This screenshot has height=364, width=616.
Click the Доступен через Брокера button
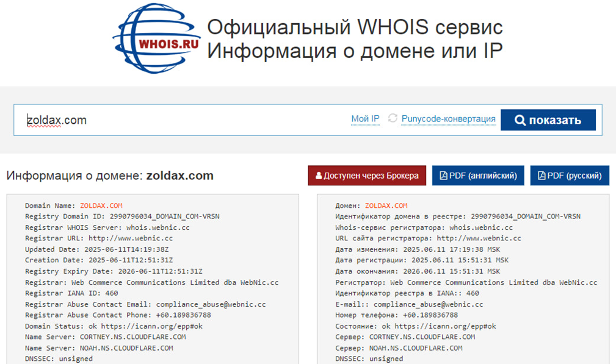coord(367,176)
